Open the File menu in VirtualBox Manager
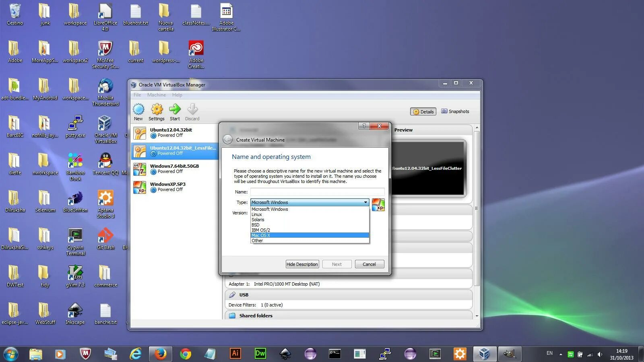The width and height of the screenshot is (644, 362). [137, 95]
